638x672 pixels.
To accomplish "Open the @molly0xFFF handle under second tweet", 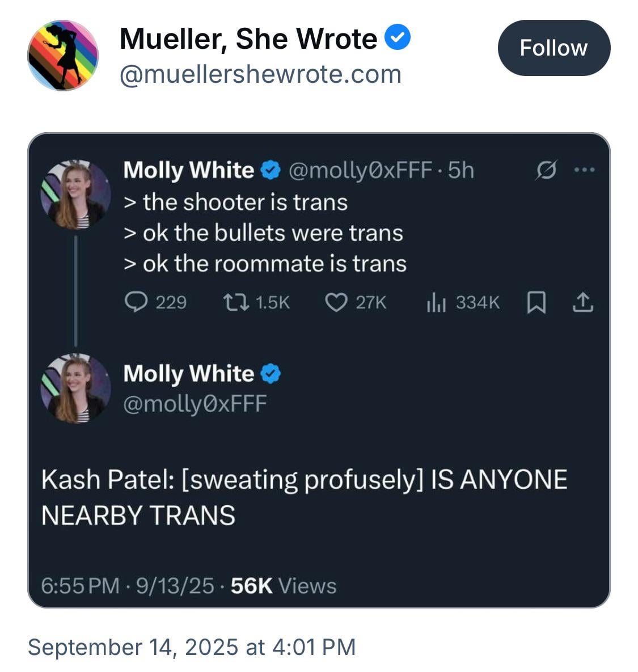I will pyautogui.click(x=195, y=404).
